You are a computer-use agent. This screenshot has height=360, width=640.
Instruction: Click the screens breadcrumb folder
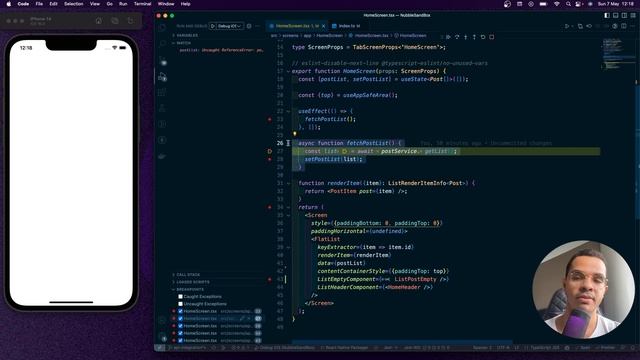click(290, 36)
